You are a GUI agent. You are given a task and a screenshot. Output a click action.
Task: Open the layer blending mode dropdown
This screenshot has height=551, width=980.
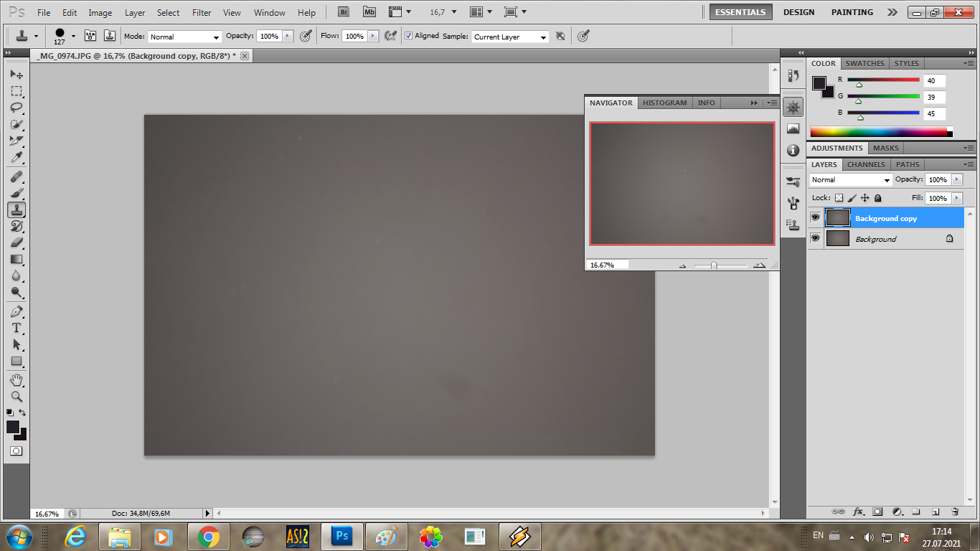[850, 180]
